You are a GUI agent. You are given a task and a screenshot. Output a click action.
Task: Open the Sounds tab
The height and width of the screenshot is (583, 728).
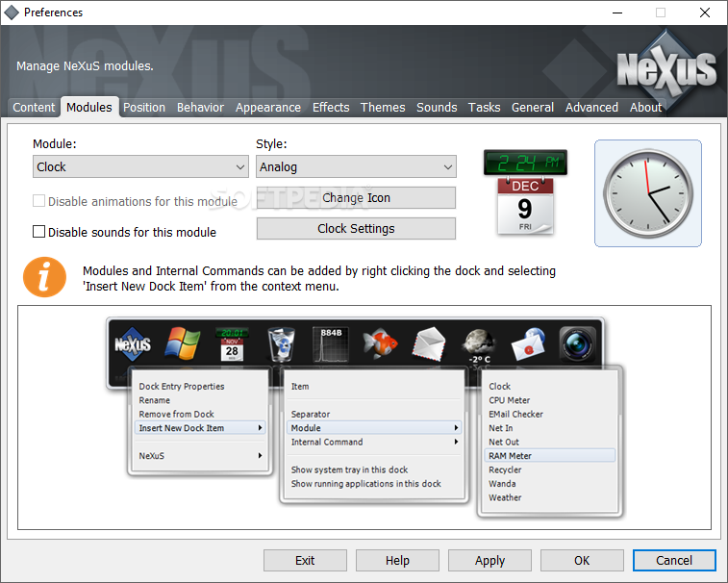point(437,108)
